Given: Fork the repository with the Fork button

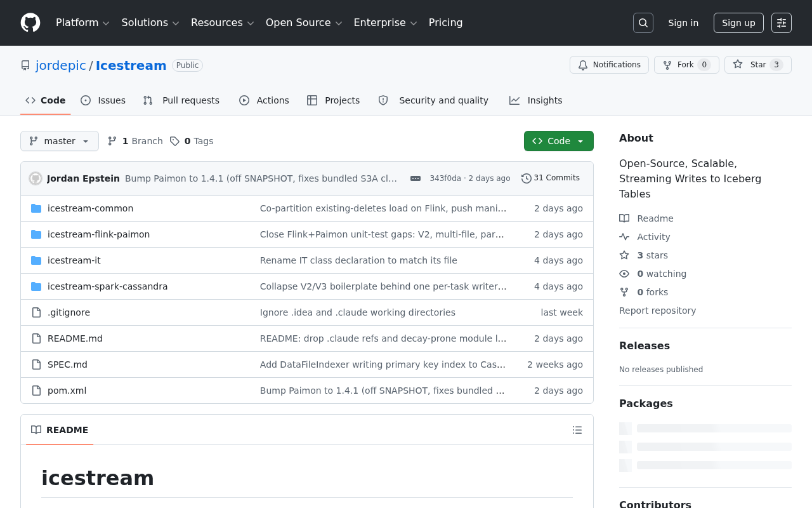Looking at the screenshot, I should point(686,65).
